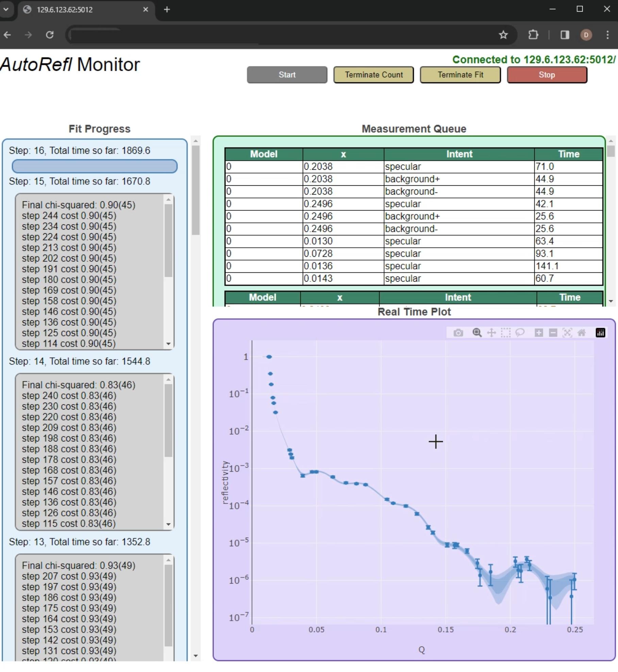Click the Step 16 progress bar
618x672 pixels.
pos(95,166)
